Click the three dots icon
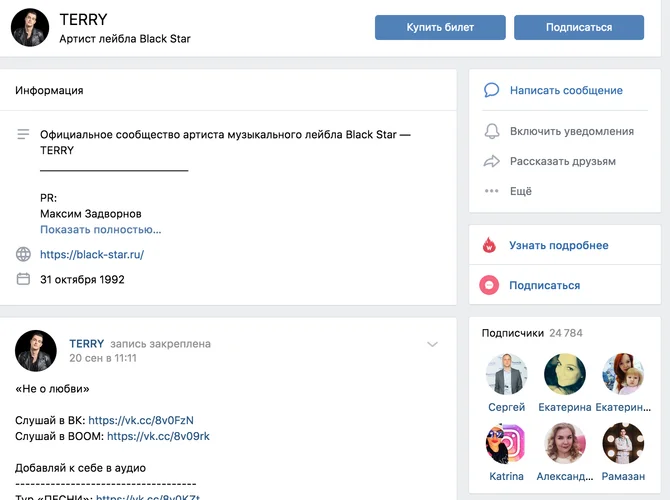Image resolution: width=670 pixels, height=500 pixels. point(491,191)
